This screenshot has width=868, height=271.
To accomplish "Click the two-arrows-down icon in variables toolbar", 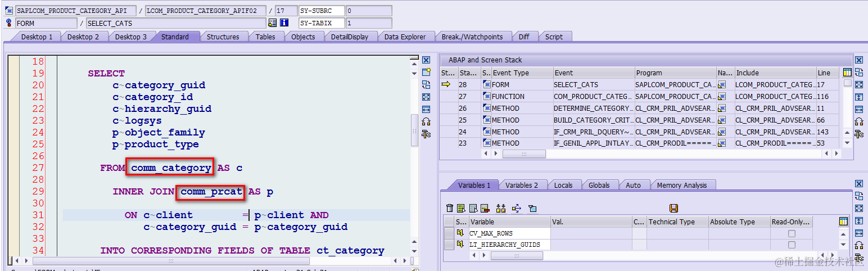I will [x=501, y=209].
